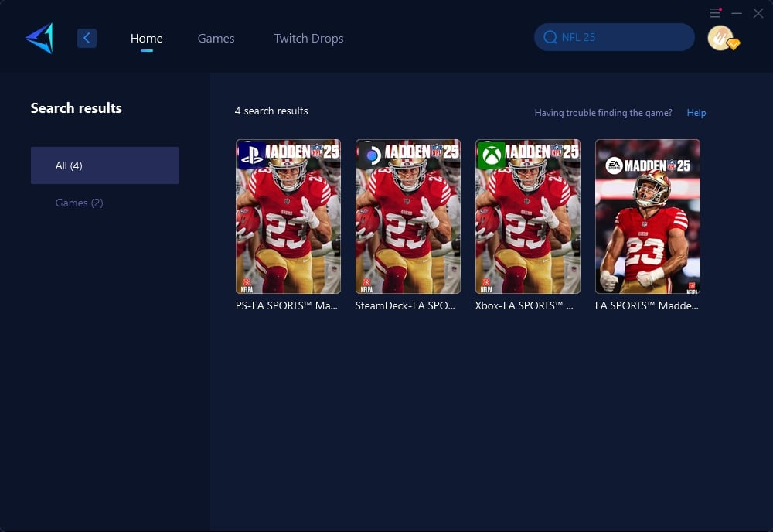This screenshot has width=773, height=532.
Task: Close the application window
Action: click(x=758, y=13)
